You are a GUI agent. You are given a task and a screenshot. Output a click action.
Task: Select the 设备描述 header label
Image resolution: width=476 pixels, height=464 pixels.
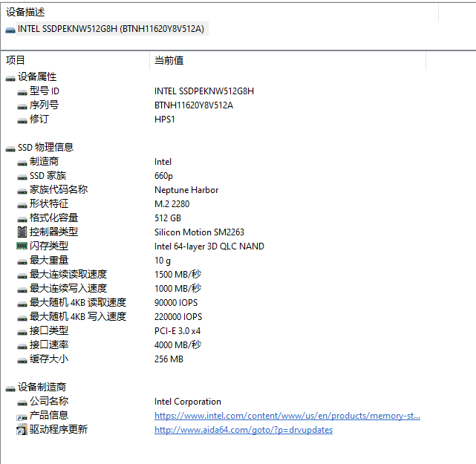click(25, 12)
